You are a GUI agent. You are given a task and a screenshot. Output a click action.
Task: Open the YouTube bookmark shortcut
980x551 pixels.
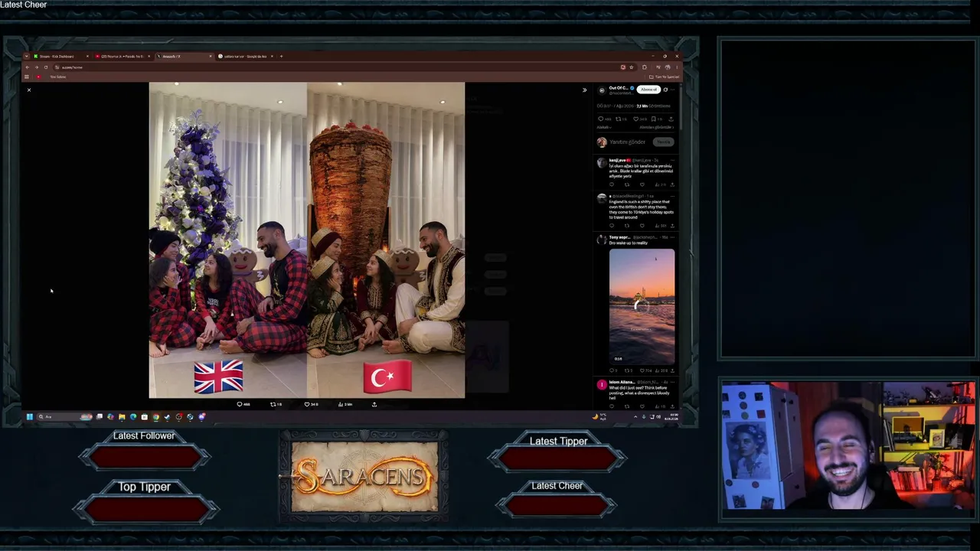point(38,77)
